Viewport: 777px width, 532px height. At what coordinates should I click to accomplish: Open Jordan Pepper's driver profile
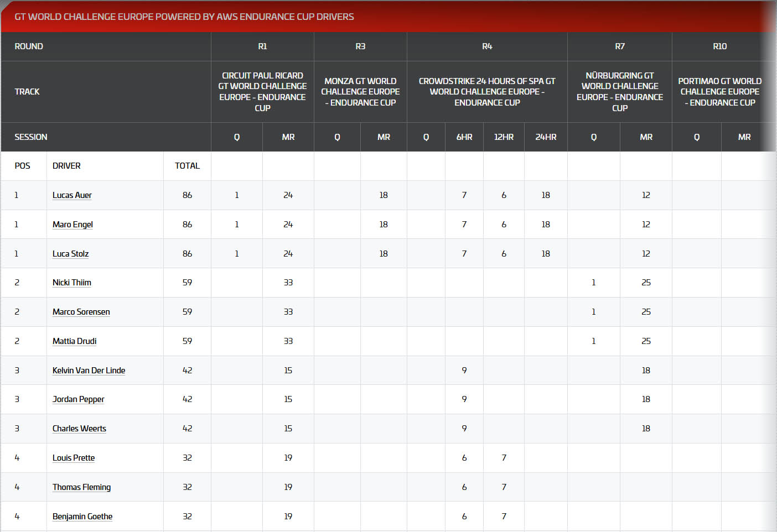[x=78, y=399]
